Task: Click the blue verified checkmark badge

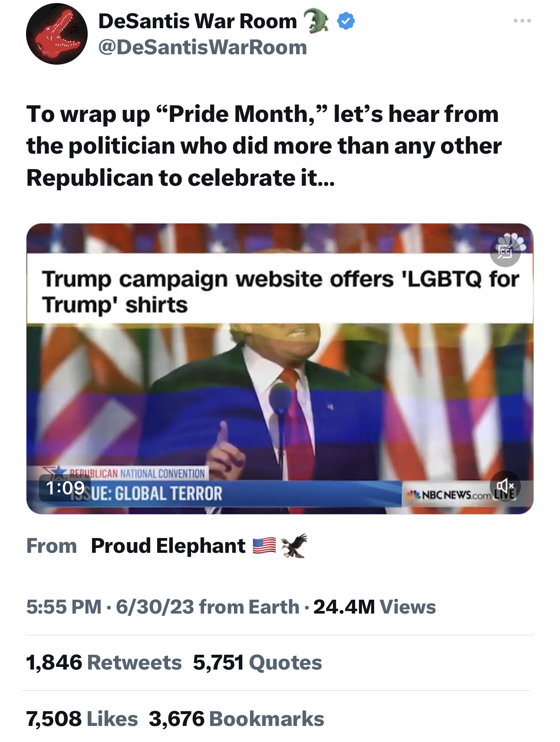Action: point(346,21)
